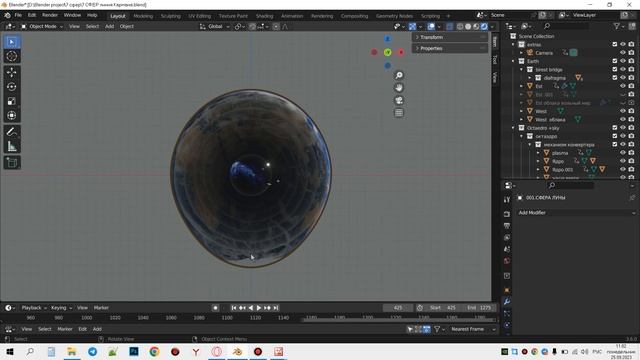This screenshot has height=360, width=640.
Task: Click the End frame field 1275
Action: pos(479,308)
